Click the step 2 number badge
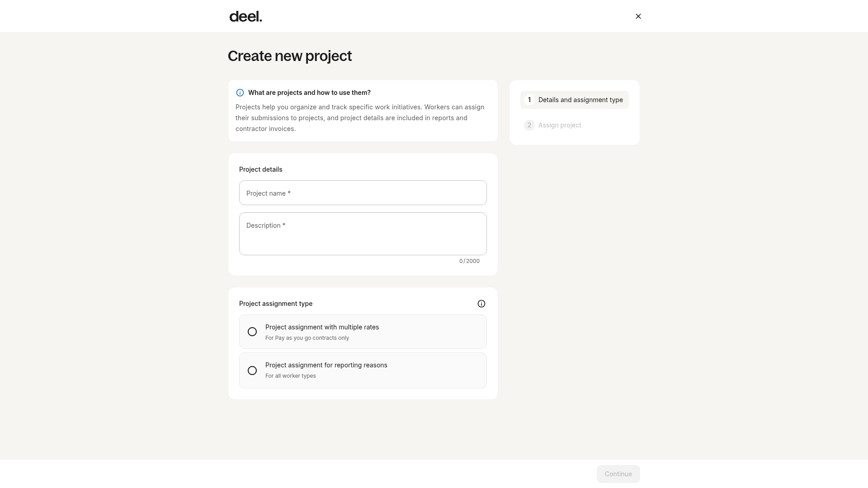 [x=529, y=125]
